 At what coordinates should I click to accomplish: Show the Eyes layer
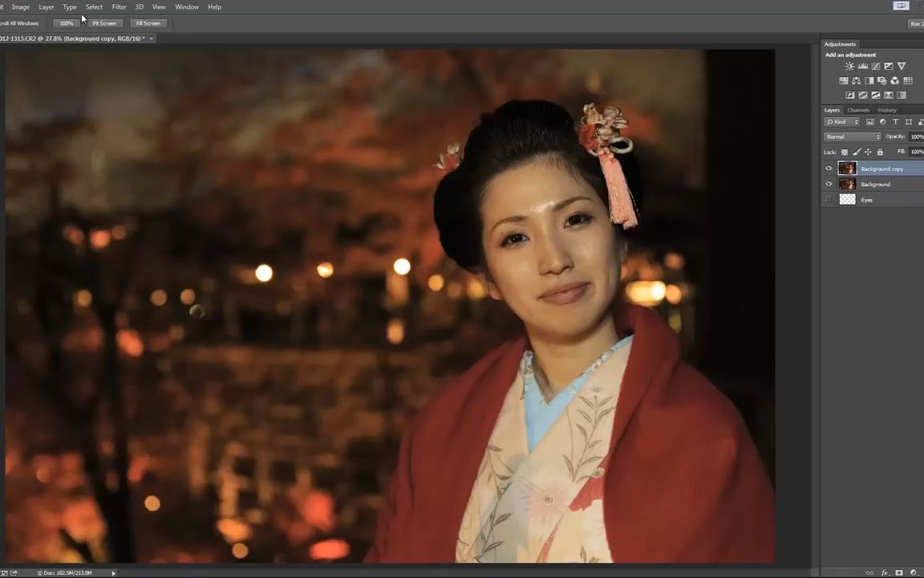click(829, 200)
